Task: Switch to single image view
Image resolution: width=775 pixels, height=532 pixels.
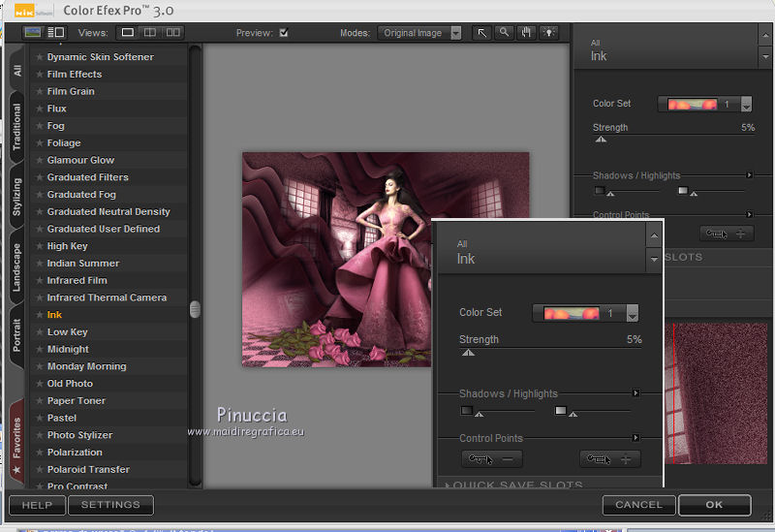Action: coord(127,33)
